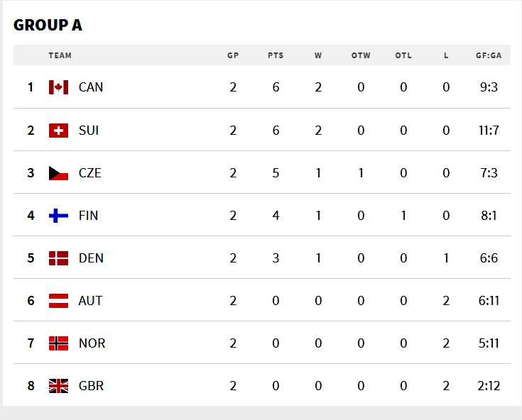Click the Czech Republic flag icon
Image resolution: width=522 pixels, height=420 pixels.
58,173
